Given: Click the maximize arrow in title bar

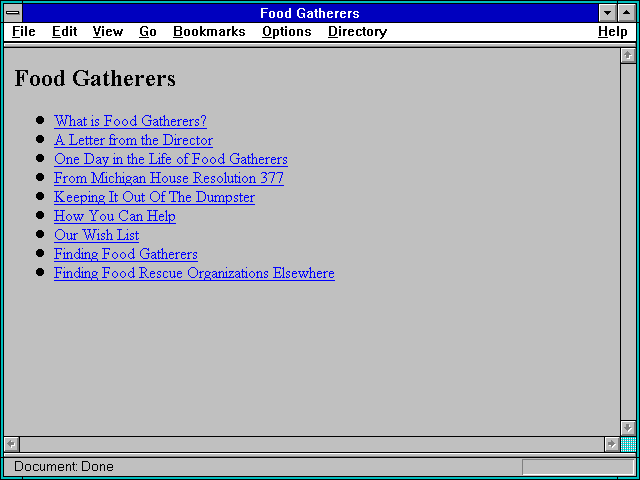Looking at the screenshot, I should (627, 13).
